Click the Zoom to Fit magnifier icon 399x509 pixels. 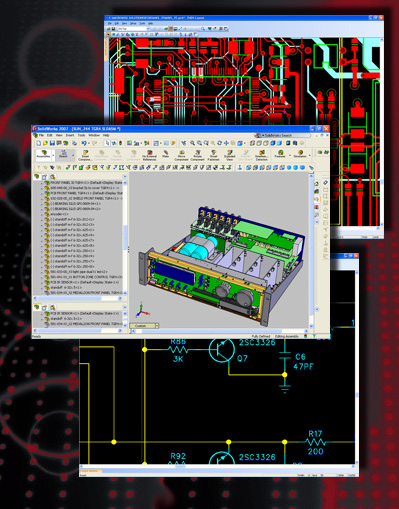click(192, 143)
